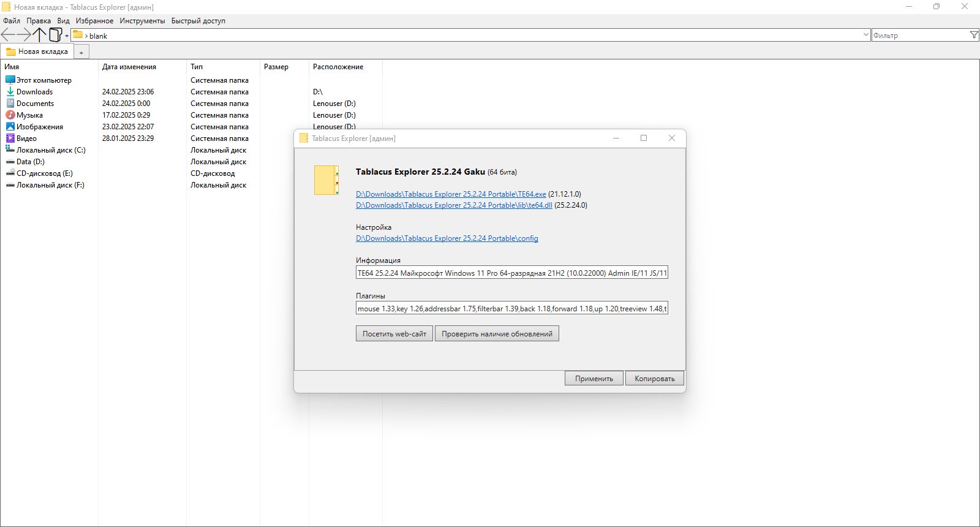Click the CD-дисковод type cell
The image size is (980, 527).
point(213,173)
